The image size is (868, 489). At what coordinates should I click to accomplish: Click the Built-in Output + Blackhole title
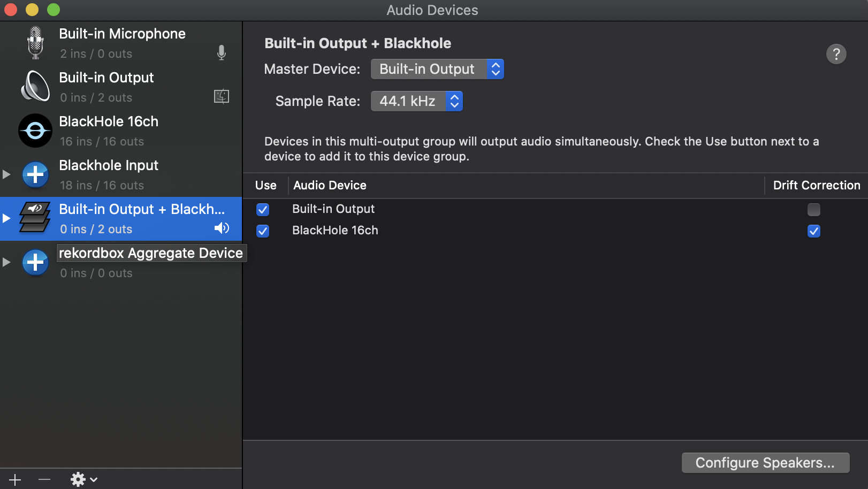[357, 43]
